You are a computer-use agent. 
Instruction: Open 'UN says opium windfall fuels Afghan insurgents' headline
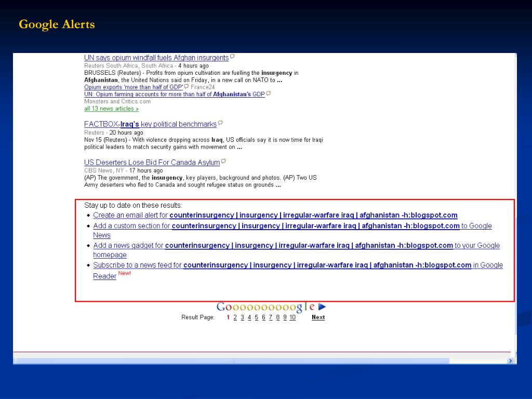coord(156,58)
